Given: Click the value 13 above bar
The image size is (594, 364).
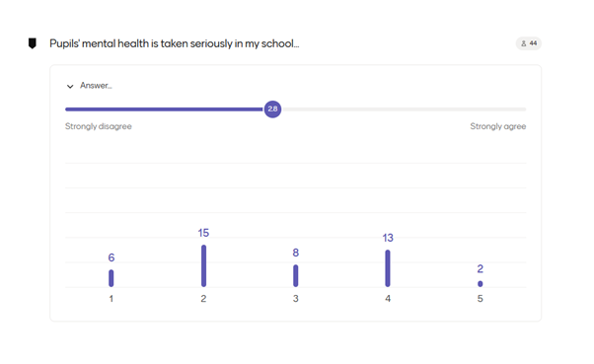Looking at the screenshot, I should [388, 238].
